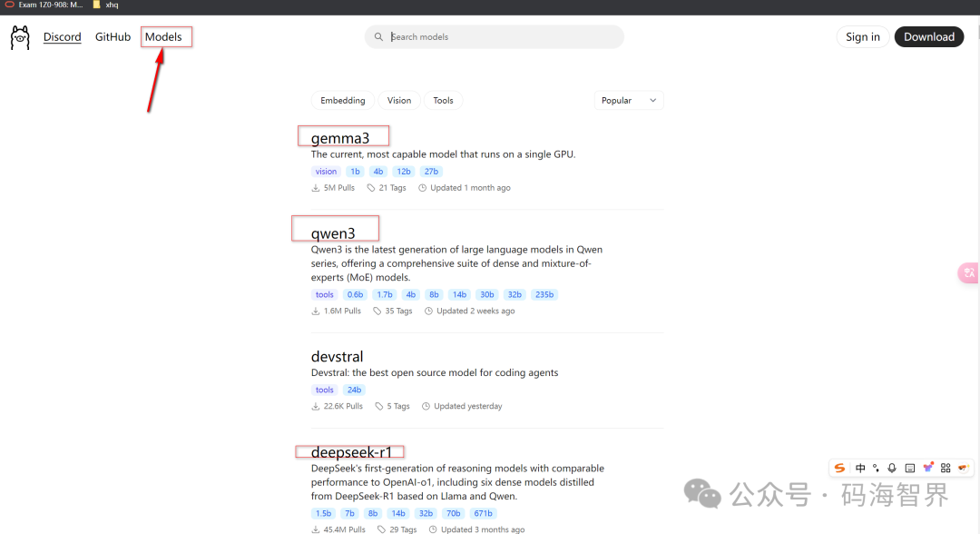Screen dimensions: 980x534
Task: Select gemma3 27b size tag
Action: (x=431, y=172)
